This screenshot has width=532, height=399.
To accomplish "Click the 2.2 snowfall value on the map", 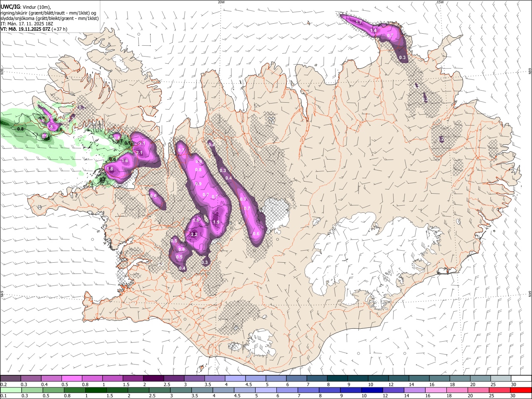I will coord(194,235).
